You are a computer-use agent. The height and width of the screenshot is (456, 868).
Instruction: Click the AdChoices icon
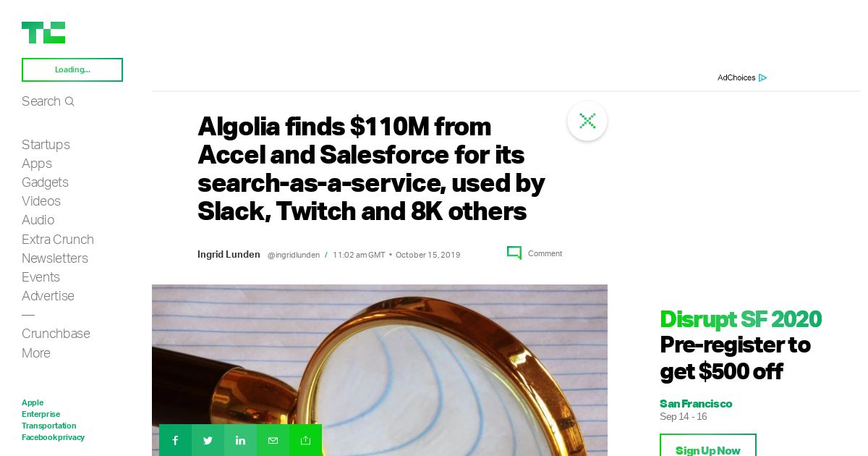point(763,77)
